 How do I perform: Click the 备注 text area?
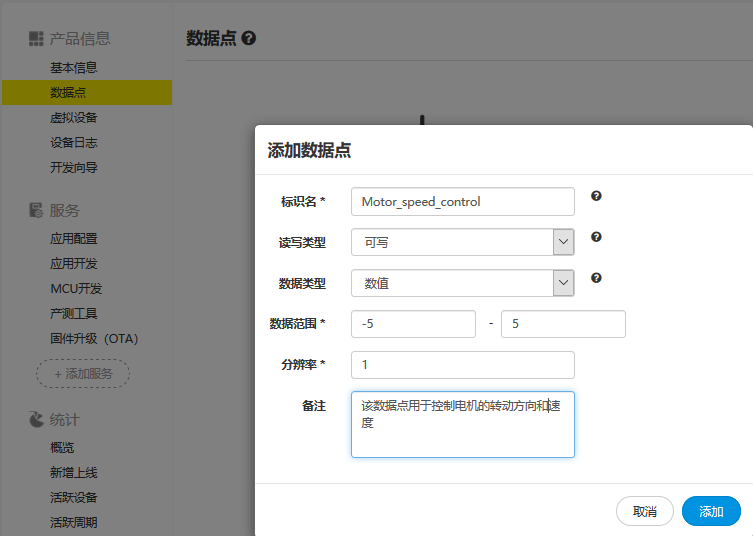coord(462,424)
